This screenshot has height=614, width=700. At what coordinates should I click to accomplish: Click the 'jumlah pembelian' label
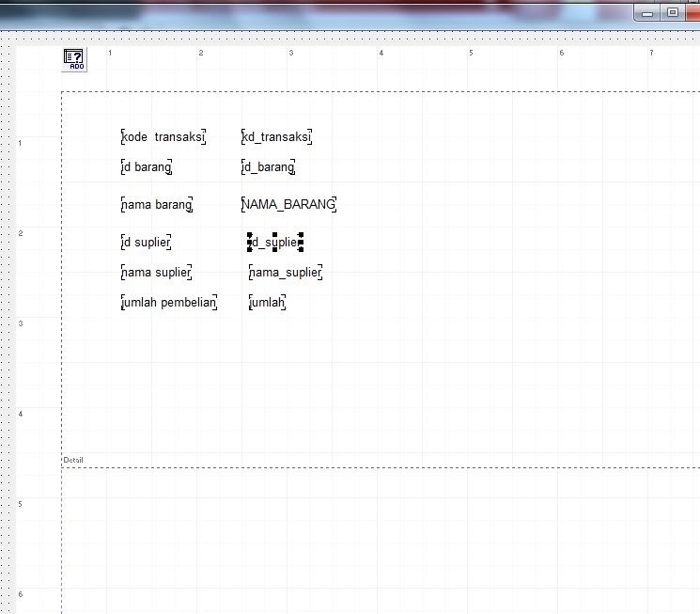point(169,302)
